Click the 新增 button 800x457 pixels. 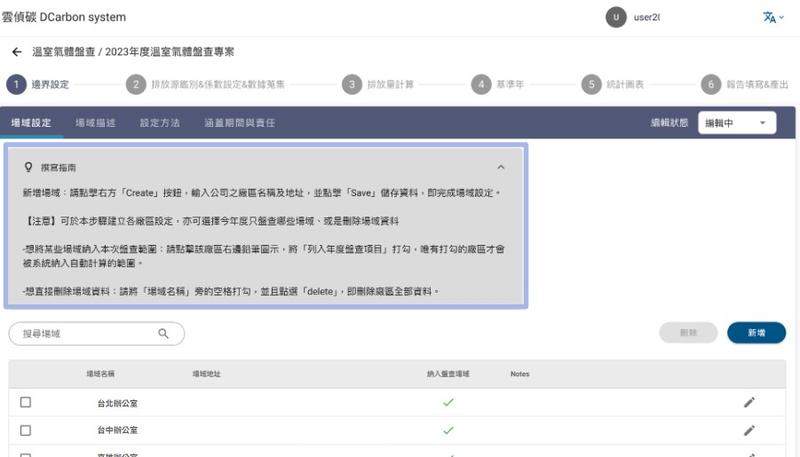coord(756,333)
